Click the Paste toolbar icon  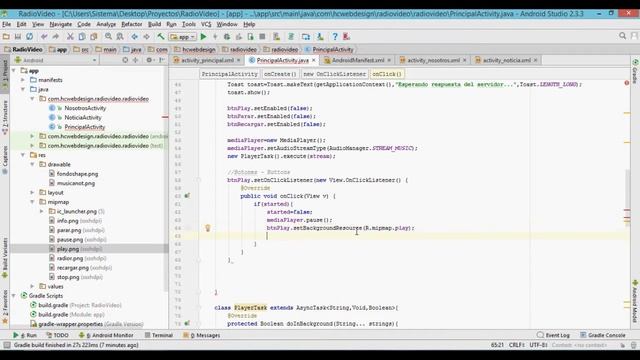pos(94,37)
